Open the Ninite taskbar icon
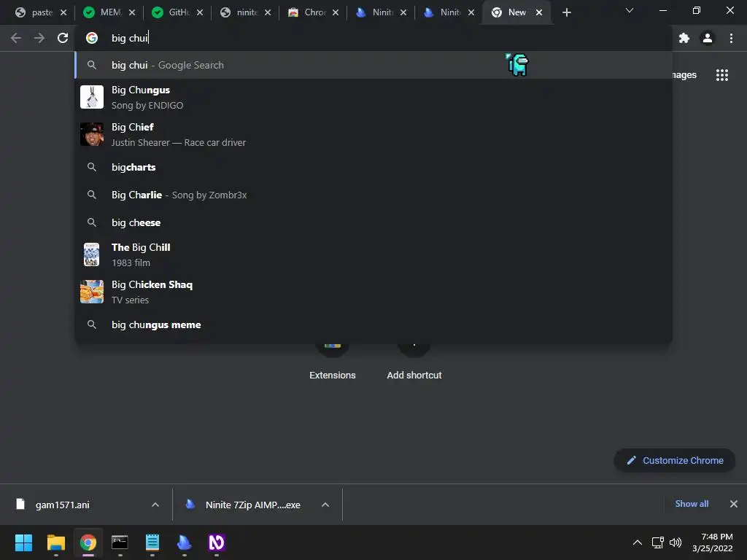Viewport: 747px width, 560px height. [x=184, y=542]
